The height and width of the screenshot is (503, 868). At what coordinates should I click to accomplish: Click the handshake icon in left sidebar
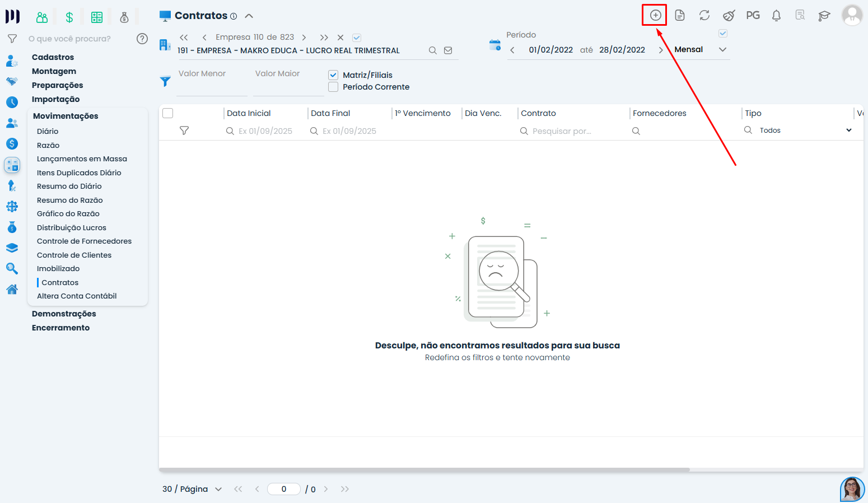click(12, 81)
